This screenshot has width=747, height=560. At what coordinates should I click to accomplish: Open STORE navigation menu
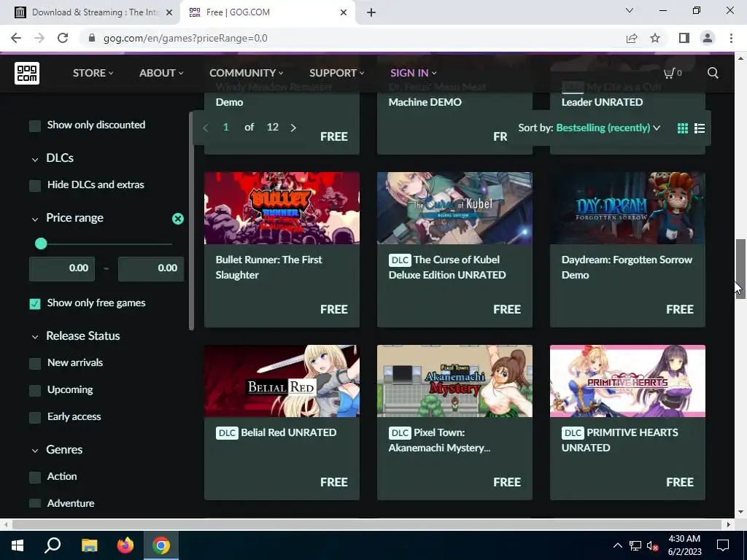click(93, 73)
